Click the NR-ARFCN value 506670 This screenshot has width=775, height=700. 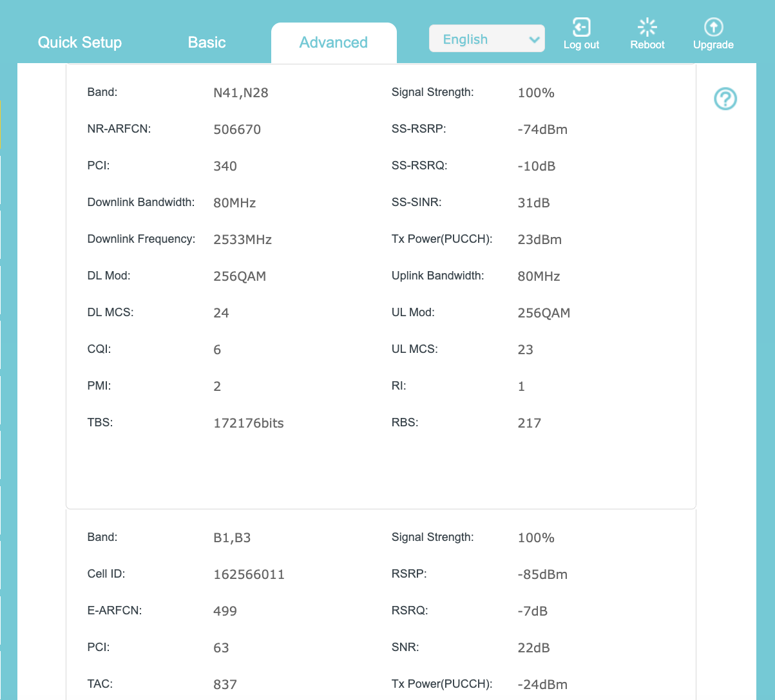(237, 129)
